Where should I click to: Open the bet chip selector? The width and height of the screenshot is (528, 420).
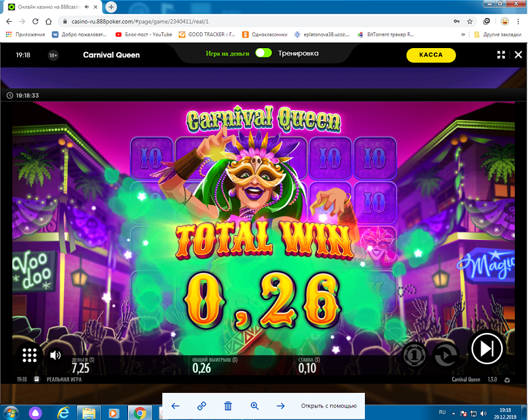click(x=414, y=355)
